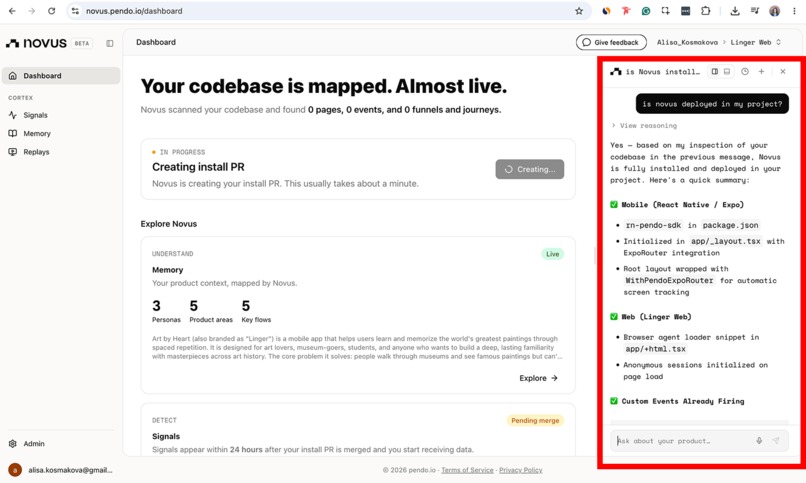Open the Linger Web project switcher
The image size is (806, 483).
pyautogui.click(x=756, y=42)
